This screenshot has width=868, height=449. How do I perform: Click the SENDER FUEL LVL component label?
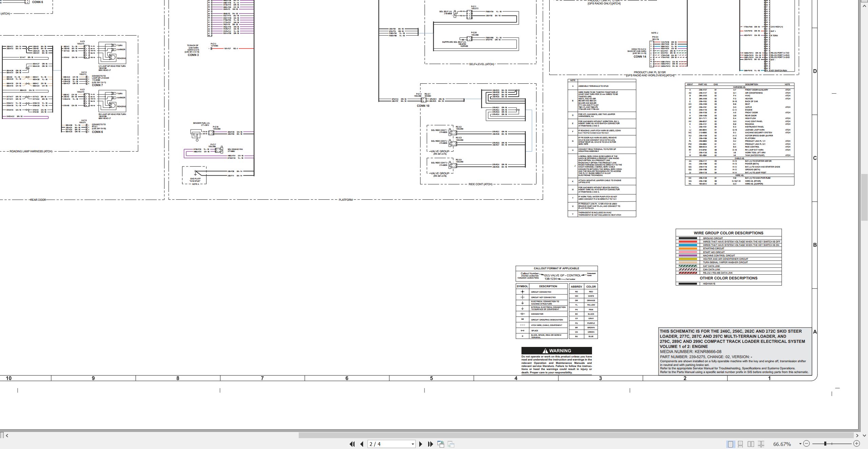201,123
